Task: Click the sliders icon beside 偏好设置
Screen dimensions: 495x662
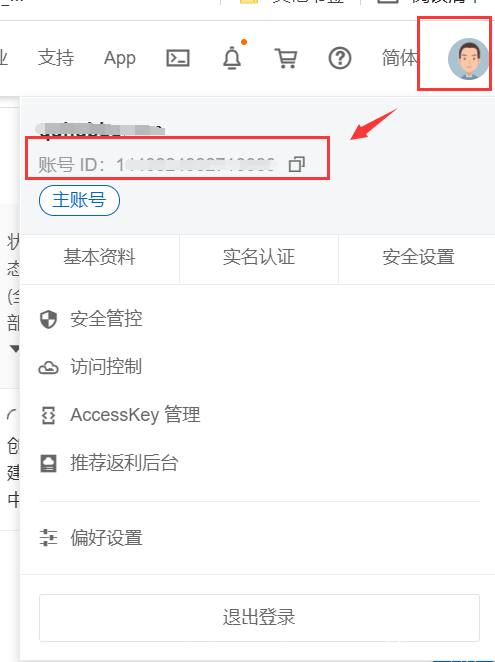Action: pos(48,538)
